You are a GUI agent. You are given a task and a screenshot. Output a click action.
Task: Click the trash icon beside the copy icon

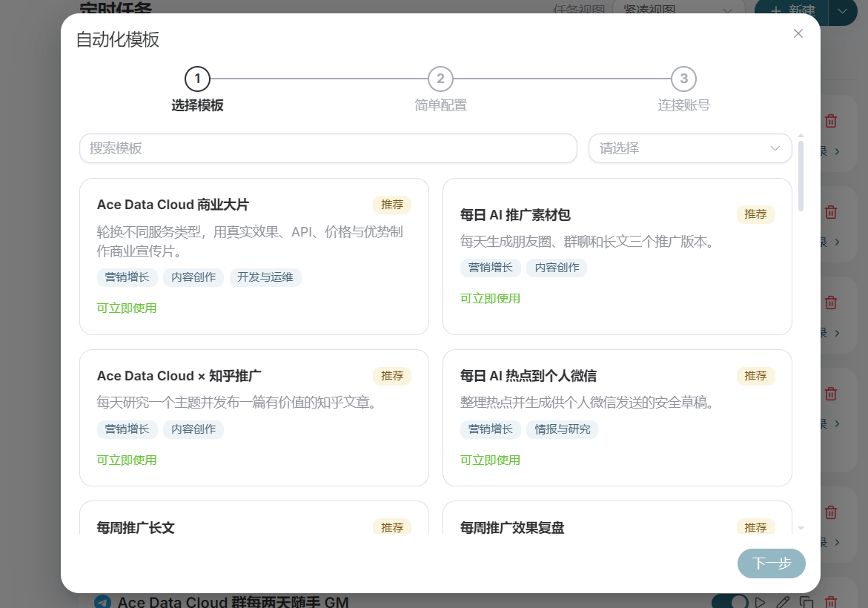pos(830,602)
